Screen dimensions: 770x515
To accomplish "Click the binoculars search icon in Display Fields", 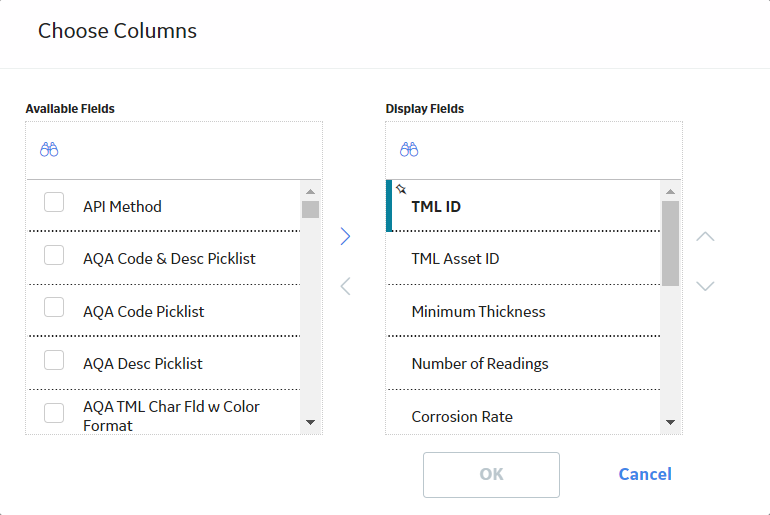I will point(409,149).
